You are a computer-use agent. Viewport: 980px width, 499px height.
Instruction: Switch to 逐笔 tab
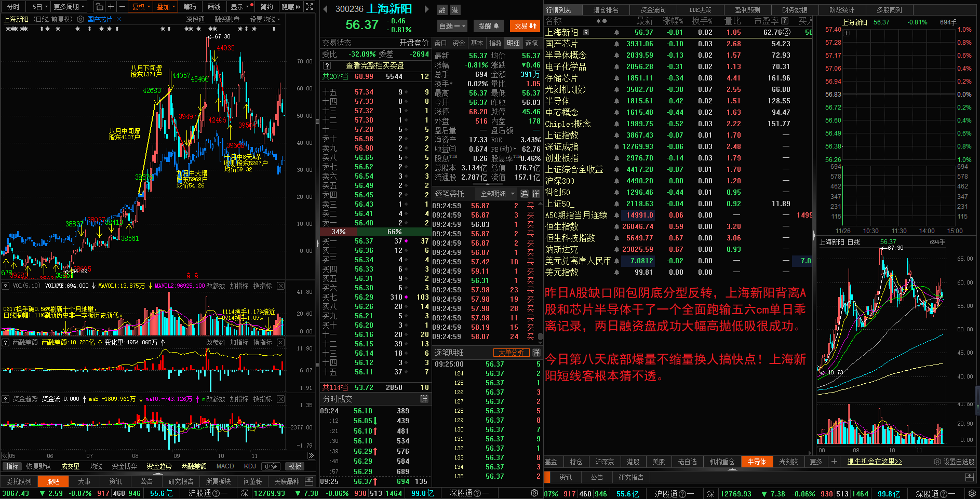click(x=531, y=43)
